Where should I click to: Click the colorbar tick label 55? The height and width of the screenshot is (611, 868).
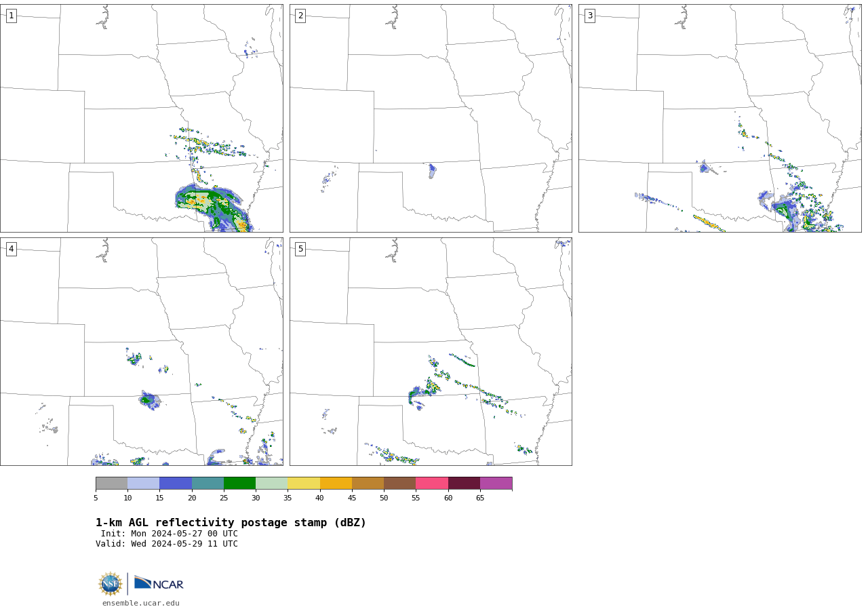416,498
